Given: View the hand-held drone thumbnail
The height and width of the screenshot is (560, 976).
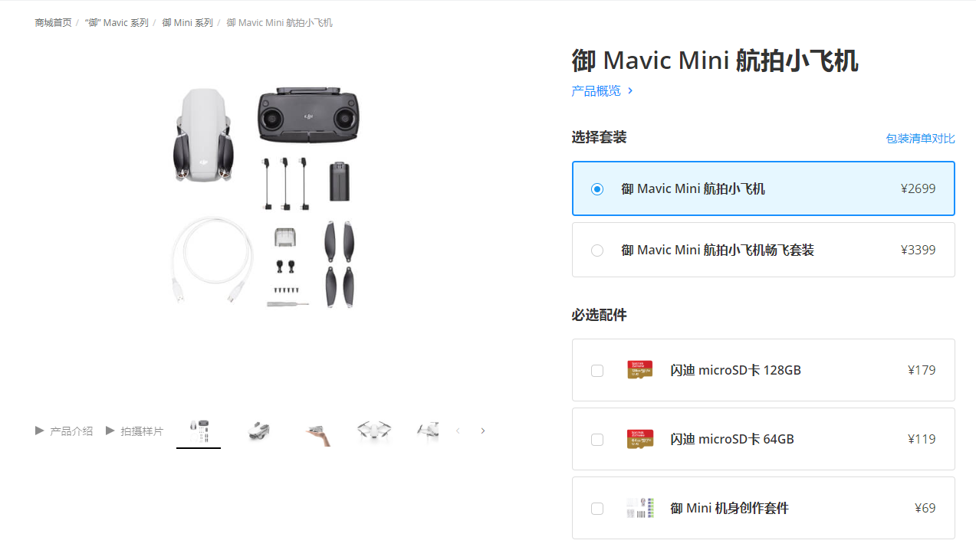Looking at the screenshot, I should click(x=318, y=431).
